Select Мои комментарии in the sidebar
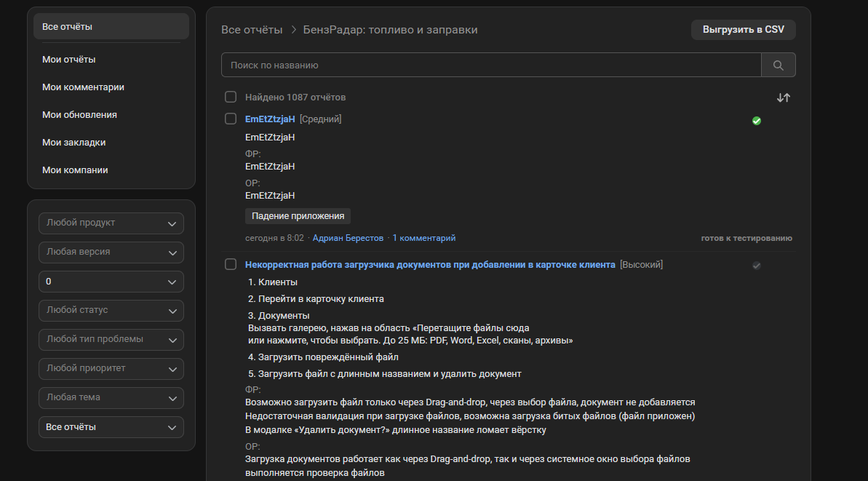This screenshot has width=868, height=481. pyautogui.click(x=83, y=87)
